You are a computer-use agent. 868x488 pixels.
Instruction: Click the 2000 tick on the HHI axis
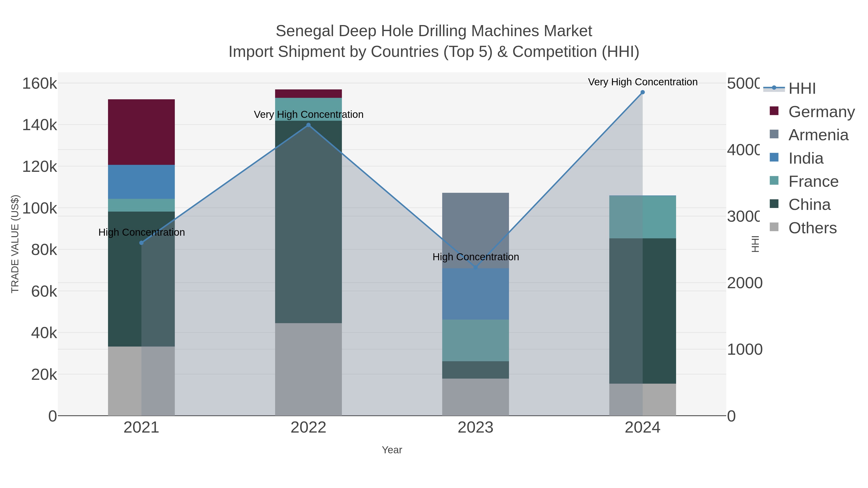(745, 283)
